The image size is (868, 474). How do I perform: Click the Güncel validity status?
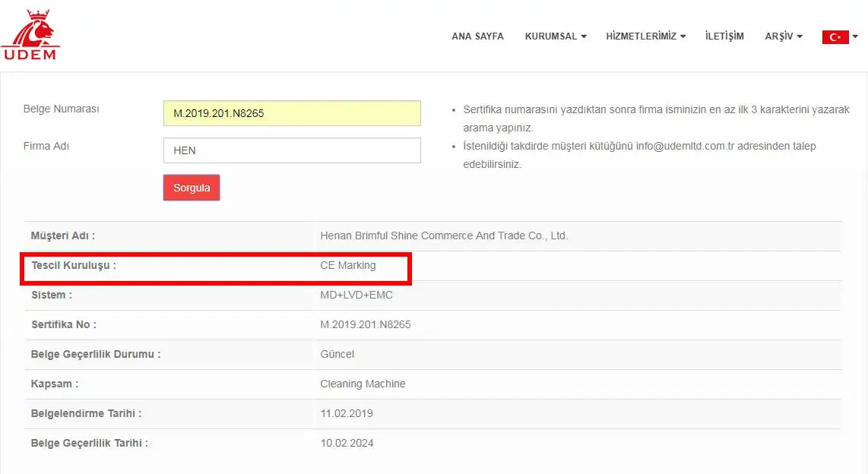[x=337, y=354]
